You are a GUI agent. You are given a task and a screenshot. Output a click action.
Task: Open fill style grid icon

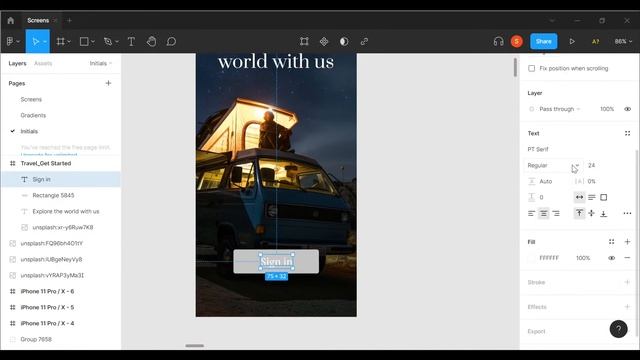(x=611, y=242)
